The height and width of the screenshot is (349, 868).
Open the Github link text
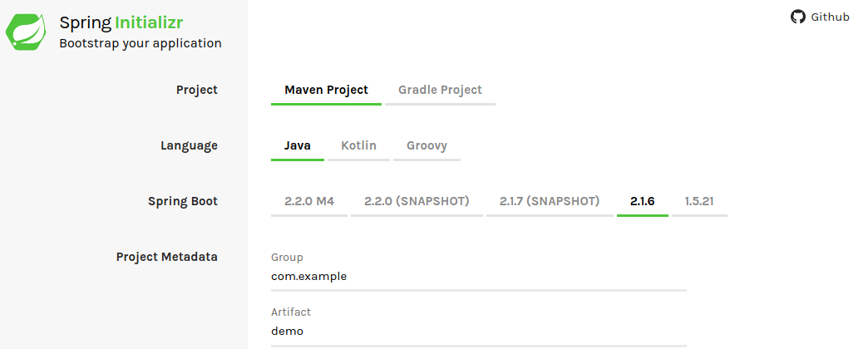tap(830, 17)
